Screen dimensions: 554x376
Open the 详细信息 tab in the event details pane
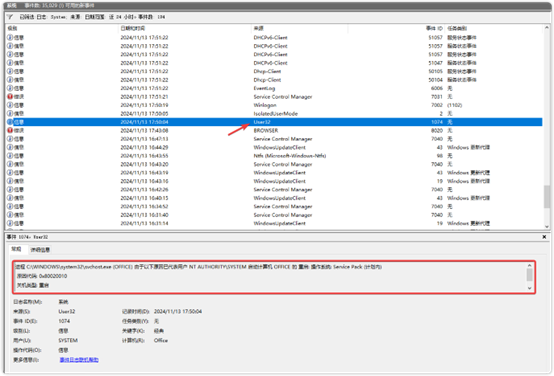[x=40, y=250]
